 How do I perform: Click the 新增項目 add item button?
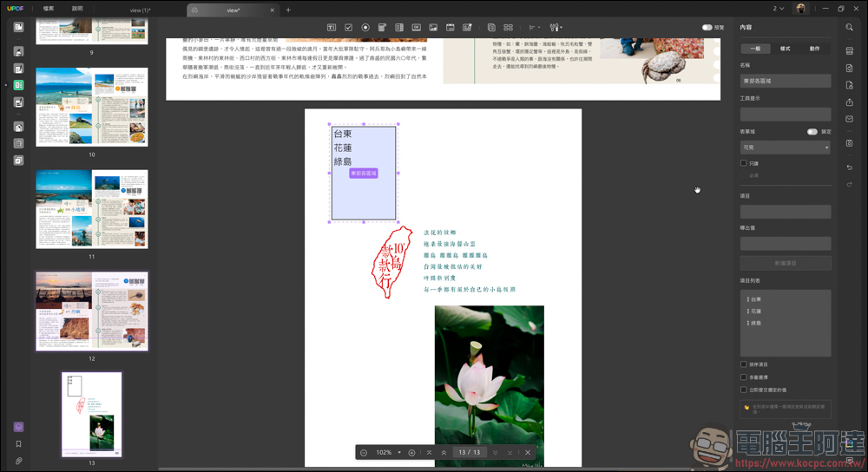pos(785,263)
